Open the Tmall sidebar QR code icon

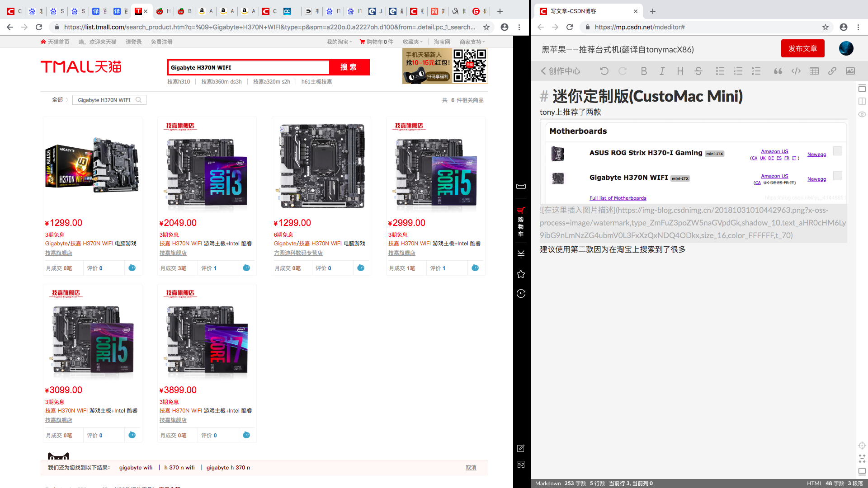[521, 465]
